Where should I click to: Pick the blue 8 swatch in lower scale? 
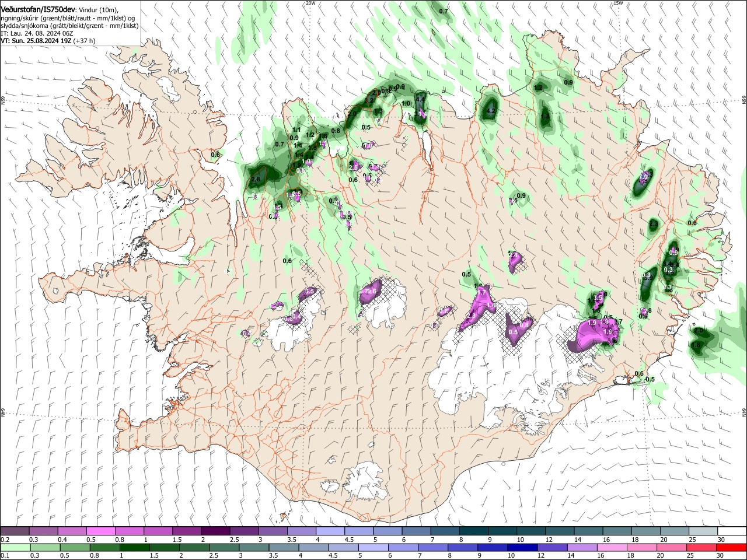463,547
